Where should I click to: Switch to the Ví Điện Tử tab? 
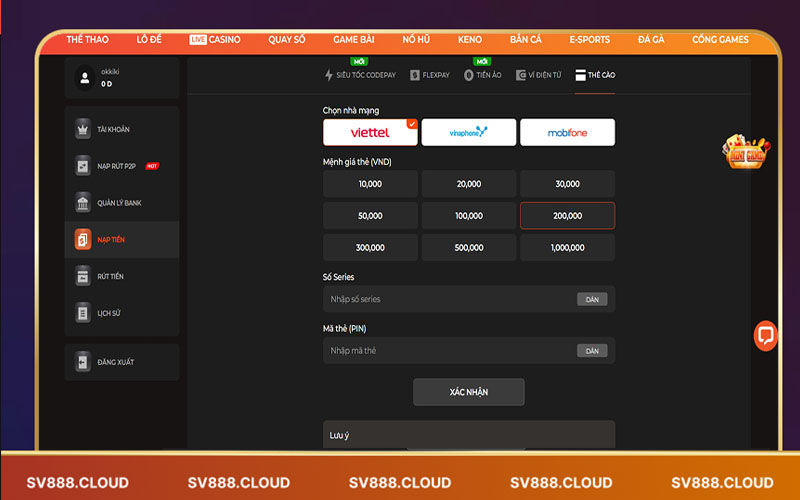click(x=539, y=75)
